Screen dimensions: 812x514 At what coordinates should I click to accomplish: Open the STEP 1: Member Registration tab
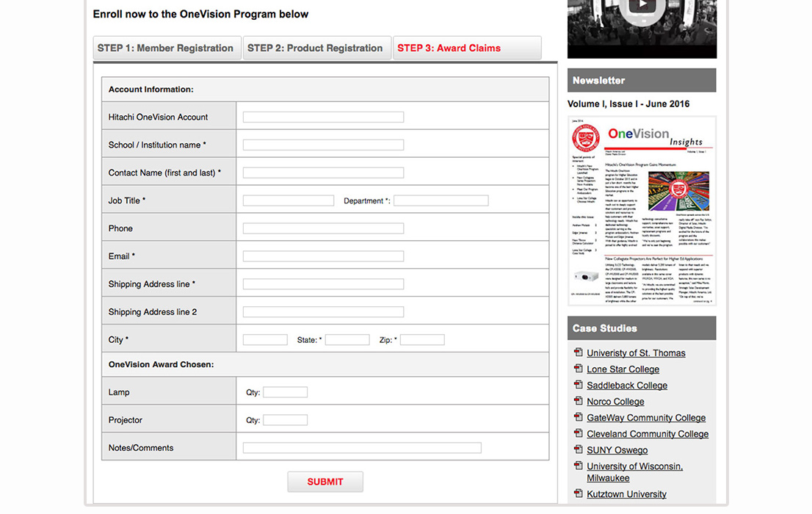point(167,48)
